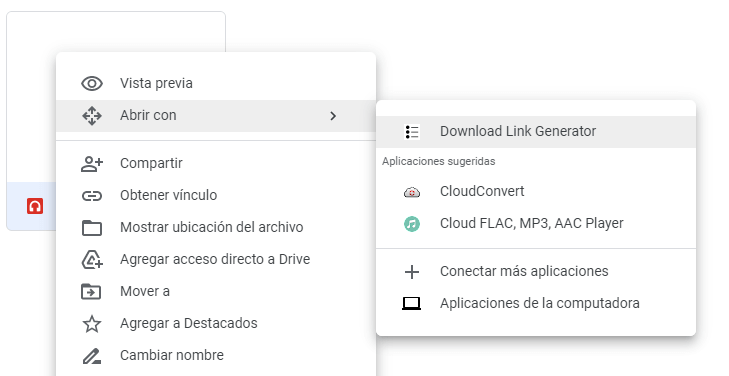This screenshot has height=376, width=729.
Task: Click the eye icon beside Vista previa
Action: [92, 84]
